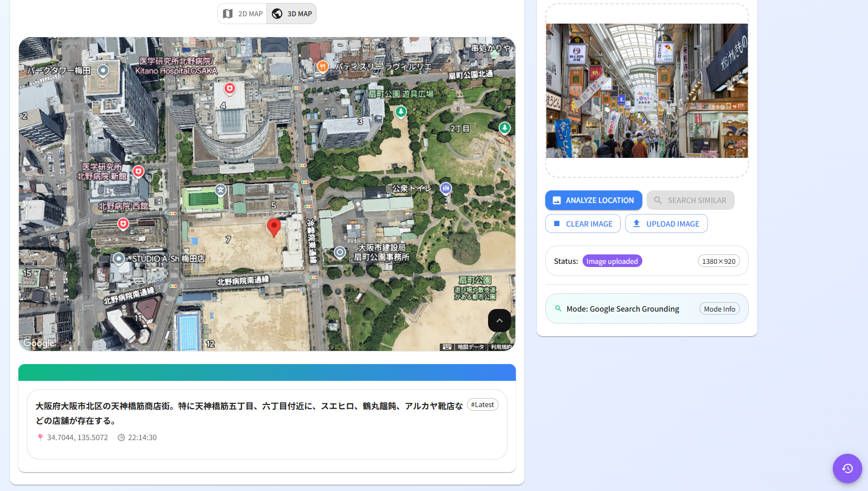Collapse the map using the chevron button
The width and height of the screenshot is (868, 491).
pos(499,320)
